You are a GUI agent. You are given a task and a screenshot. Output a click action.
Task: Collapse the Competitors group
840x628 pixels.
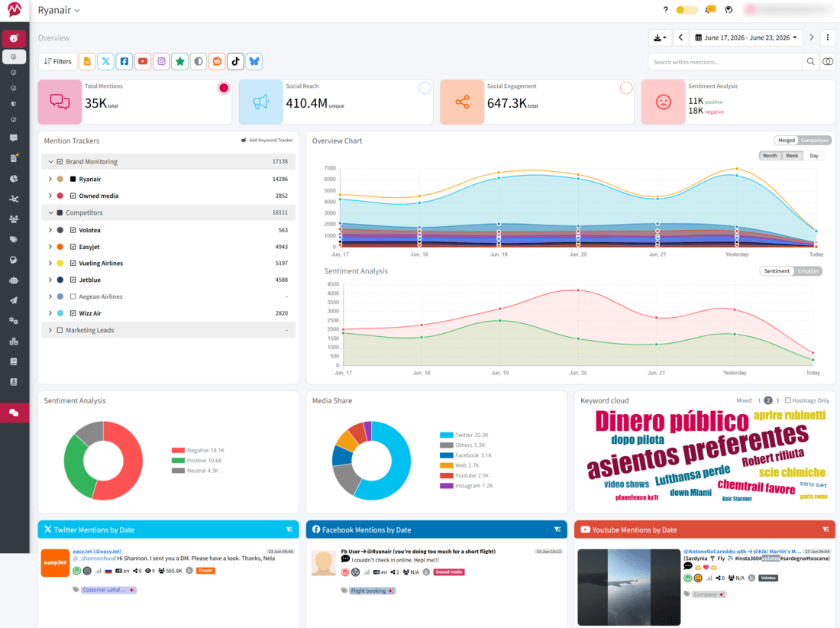click(51, 212)
